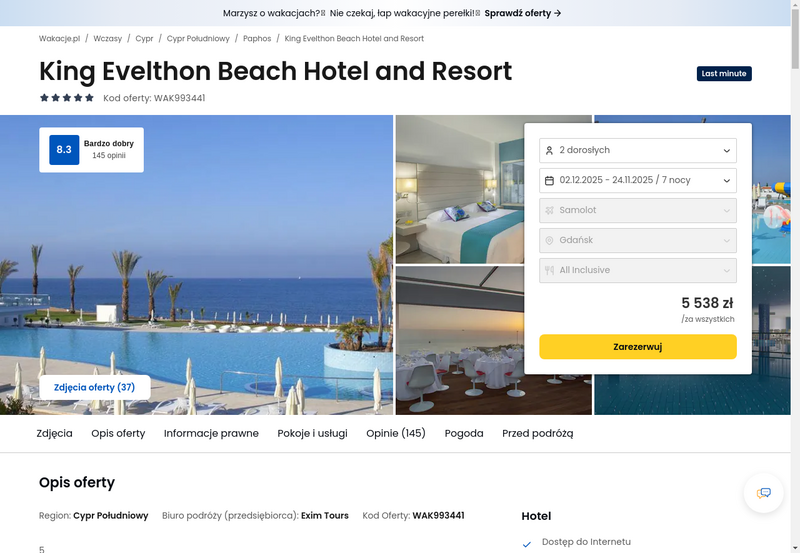Click the blue 8.3 rating score badge
The width and height of the screenshot is (800, 553).
pos(64,149)
